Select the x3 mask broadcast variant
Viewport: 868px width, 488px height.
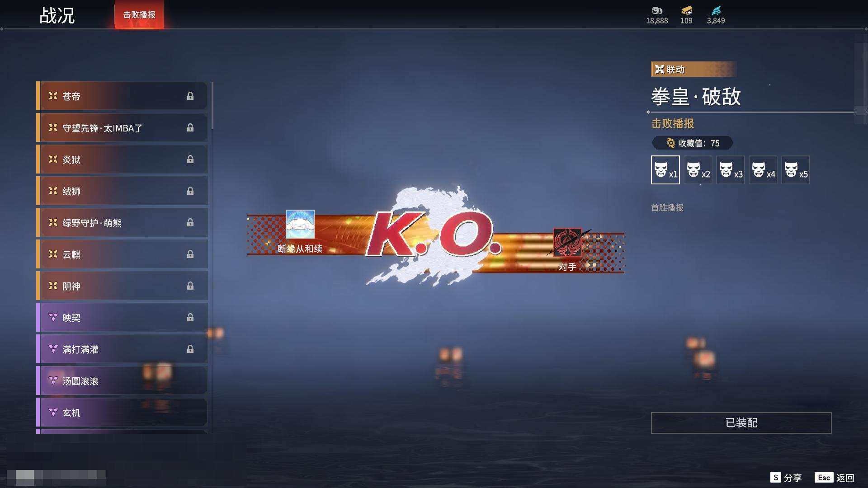730,170
